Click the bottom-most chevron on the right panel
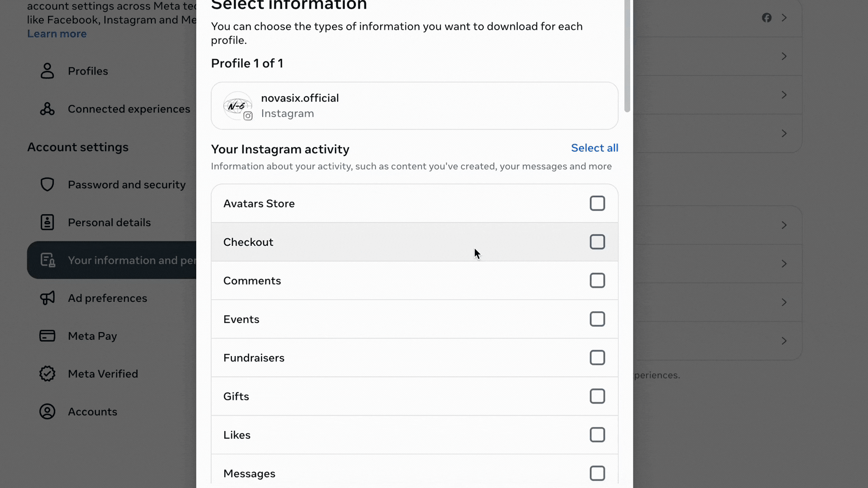Viewport: 868px width, 488px height. click(784, 341)
